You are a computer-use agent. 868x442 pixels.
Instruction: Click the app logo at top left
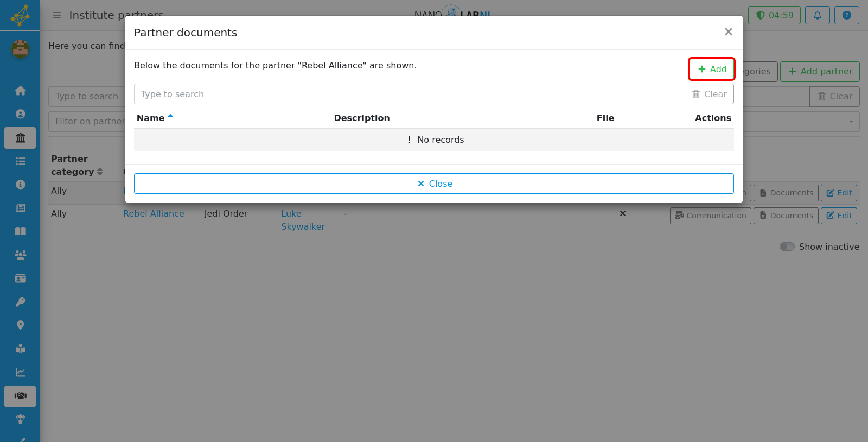click(x=20, y=15)
